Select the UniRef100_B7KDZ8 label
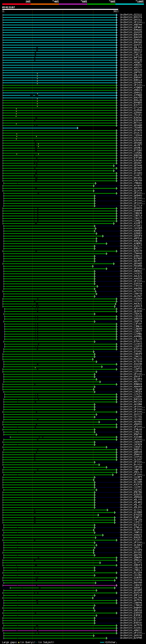This screenshot has height=644, width=146. [131, 515]
